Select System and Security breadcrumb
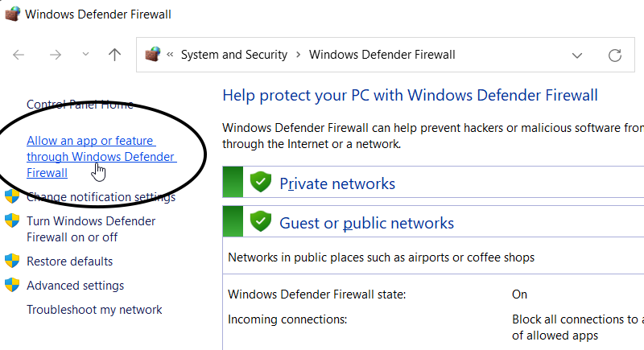 (234, 55)
